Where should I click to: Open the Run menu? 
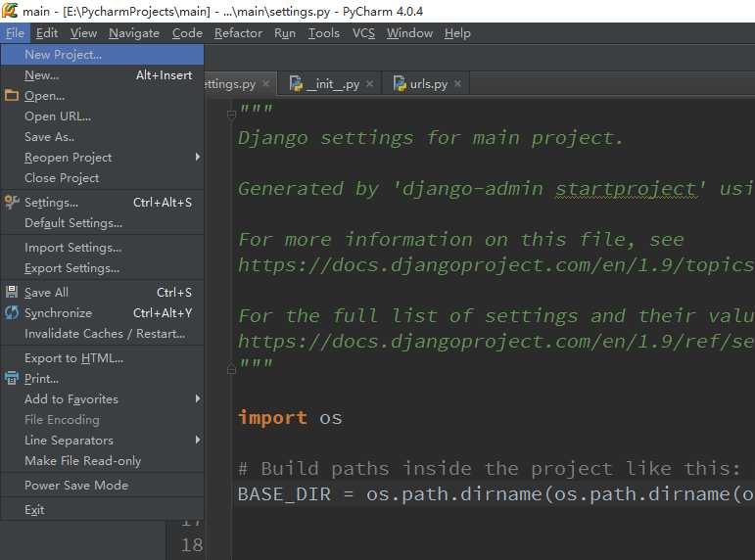285,33
